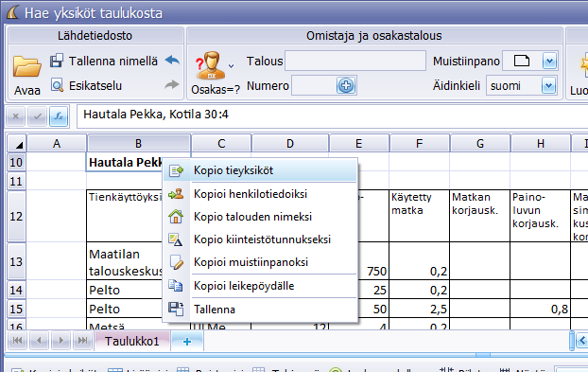Expand the Osakas person dropdown arrow
The width and height of the screenshot is (588, 372).
click(x=232, y=66)
